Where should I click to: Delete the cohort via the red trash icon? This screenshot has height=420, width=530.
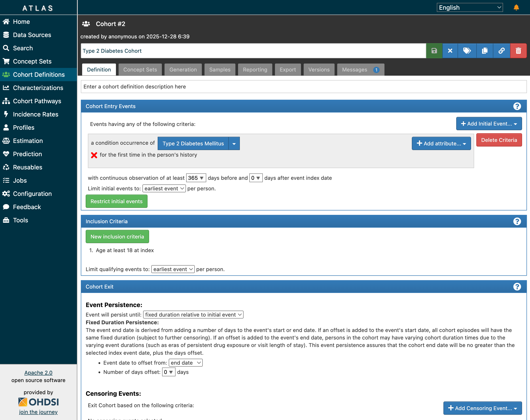(x=519, y=51)
